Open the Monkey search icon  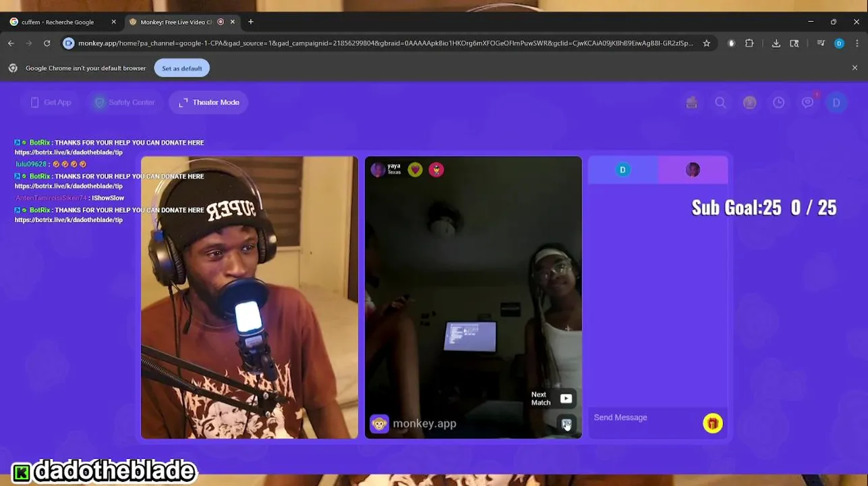click(720, 103)
